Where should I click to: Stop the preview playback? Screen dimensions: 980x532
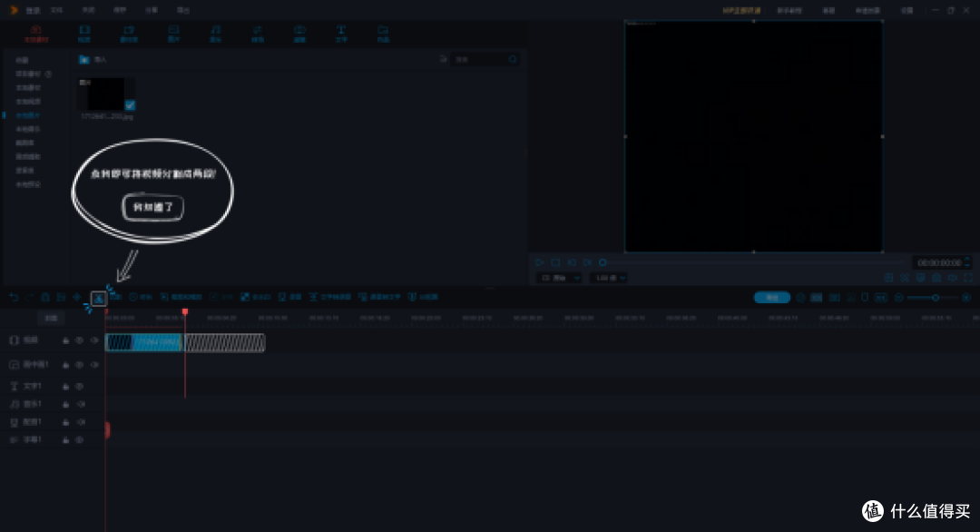tap(555, 262)
